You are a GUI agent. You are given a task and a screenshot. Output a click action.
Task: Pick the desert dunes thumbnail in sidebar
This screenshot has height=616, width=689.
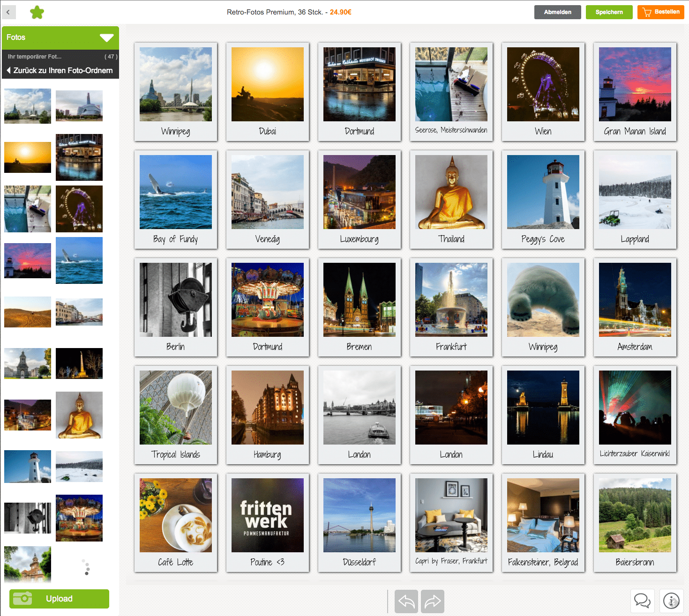28,312
